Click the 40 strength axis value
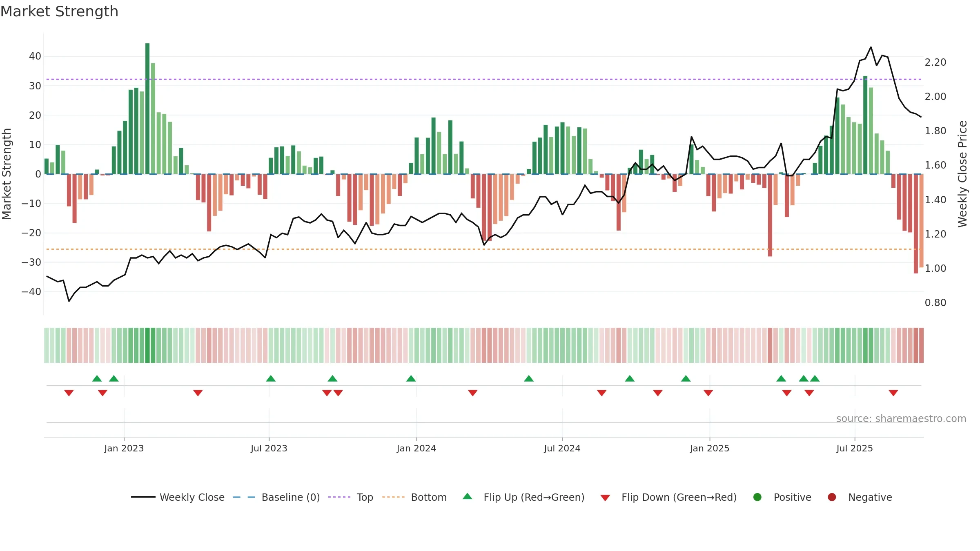 tap(35, 56)
